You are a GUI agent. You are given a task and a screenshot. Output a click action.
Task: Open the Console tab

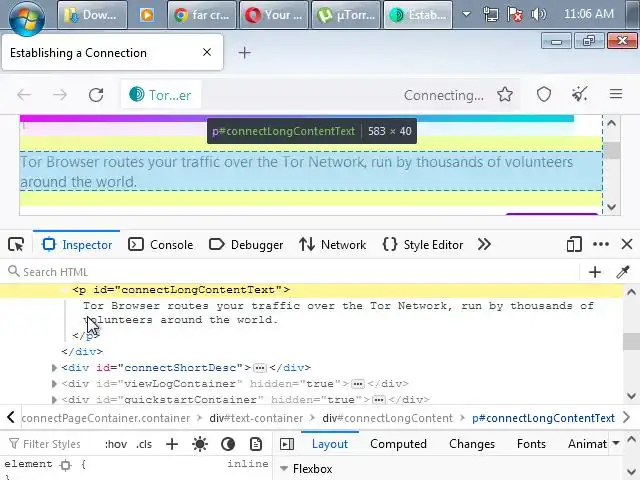[x=161, y=244]
